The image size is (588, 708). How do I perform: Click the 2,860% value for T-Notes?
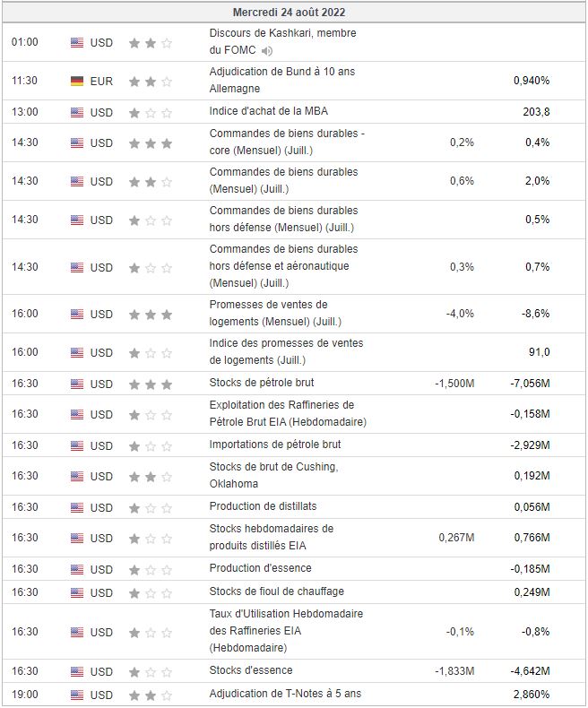(x=532, y=695)
